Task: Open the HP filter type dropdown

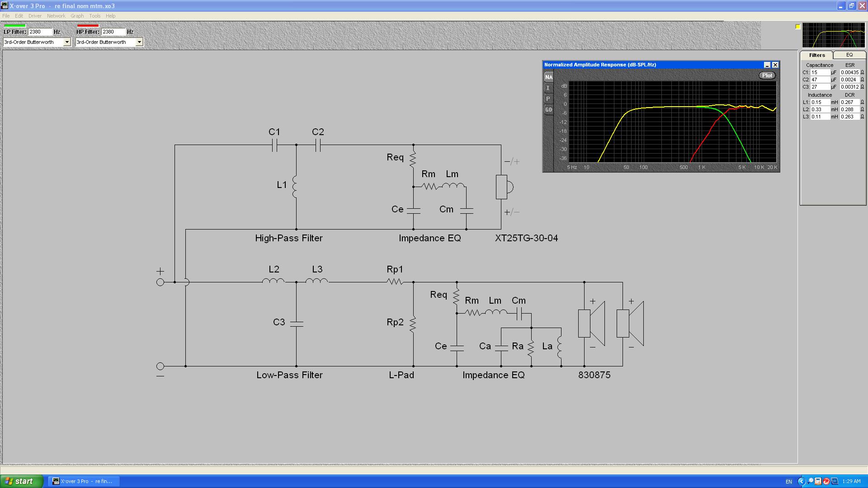Action: tap(139, 42)
